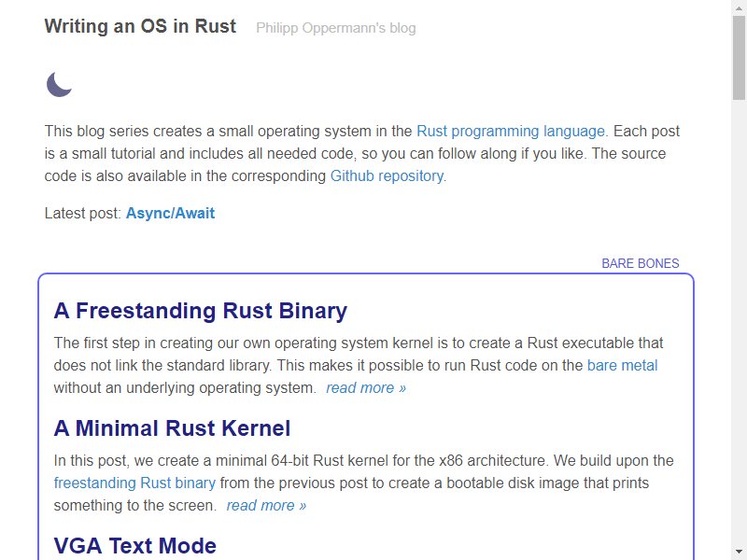Screen dimensions: 747x560
Task: Open the VGA Text Mode post
Action: pyautogui.click(x=135, y=546)
